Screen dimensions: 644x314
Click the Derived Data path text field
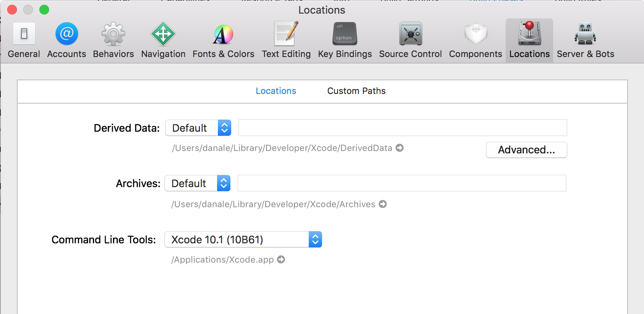click(403, 128)
